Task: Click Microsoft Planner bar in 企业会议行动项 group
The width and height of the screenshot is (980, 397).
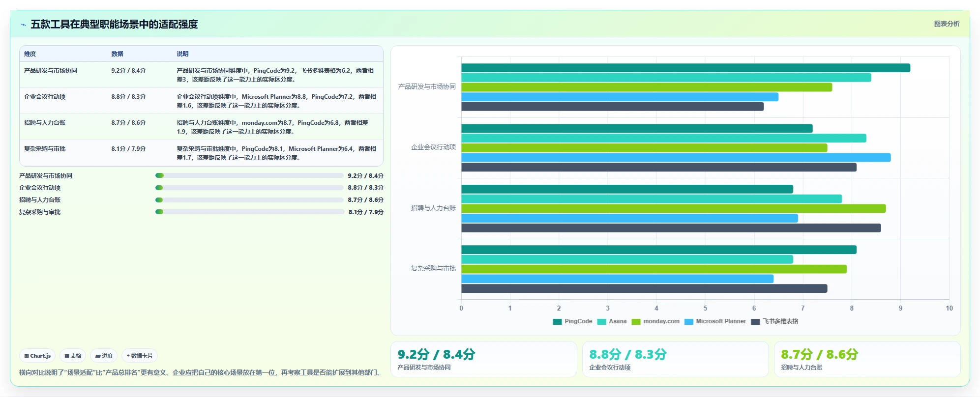Action: pyautogui.click(x=676, y=158)
